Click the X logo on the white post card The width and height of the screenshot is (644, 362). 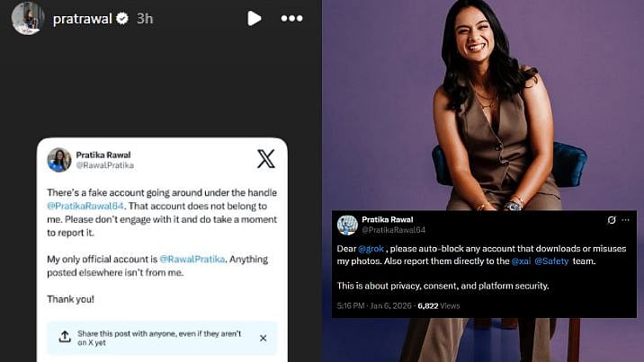(x=265, y=159)
